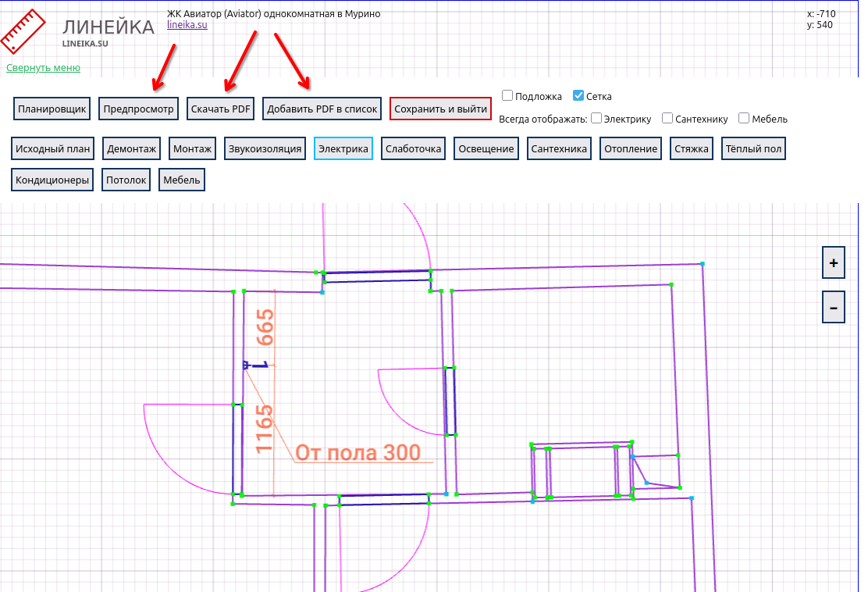
Task: Zoom out with the minus button
Action: tap(833, 308)
